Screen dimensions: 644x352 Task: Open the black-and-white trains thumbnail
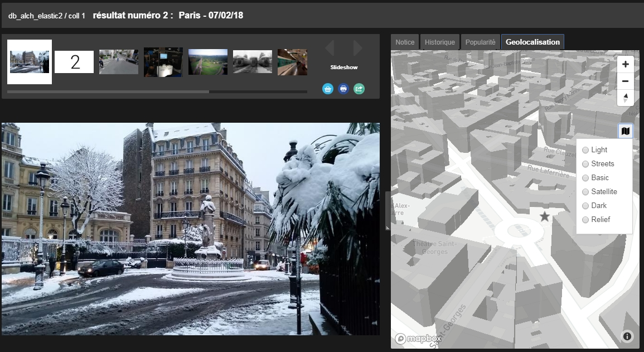click(x=253, y=62)
